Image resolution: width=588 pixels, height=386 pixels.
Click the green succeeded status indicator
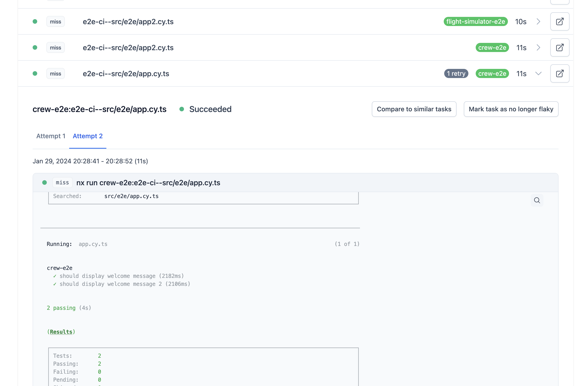[181, 109]
